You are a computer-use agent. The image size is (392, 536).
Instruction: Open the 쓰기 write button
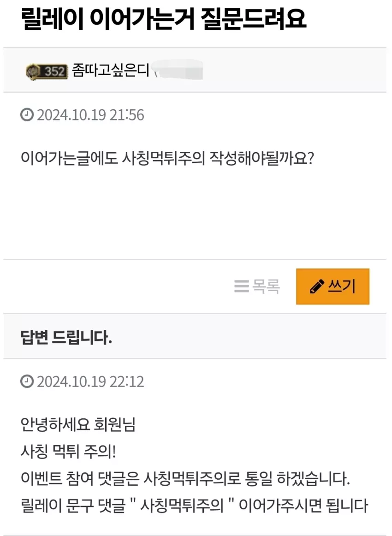(333, 286)
